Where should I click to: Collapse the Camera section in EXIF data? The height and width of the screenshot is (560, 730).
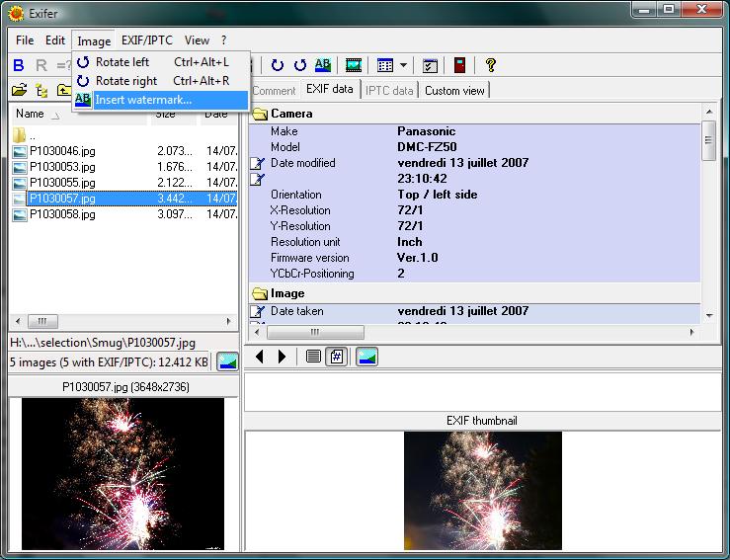(261, 114)
